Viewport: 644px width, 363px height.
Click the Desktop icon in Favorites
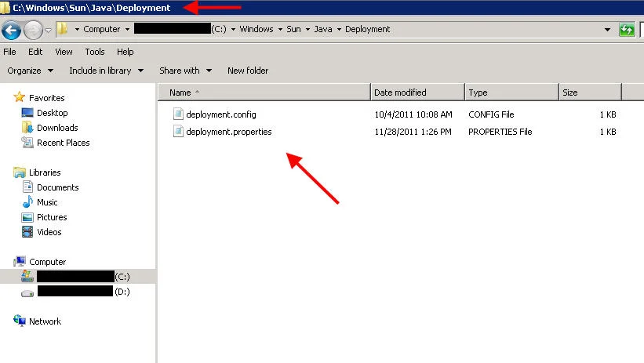coord(27,113)
